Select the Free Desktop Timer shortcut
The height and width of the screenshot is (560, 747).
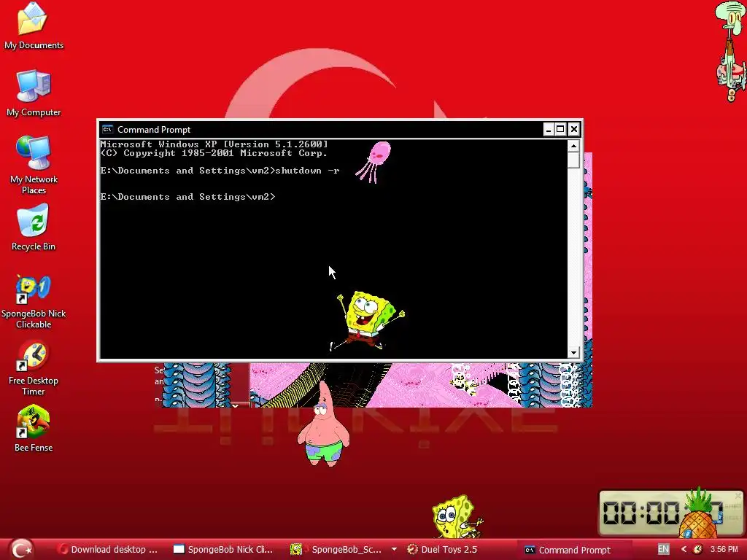[34, 368]
